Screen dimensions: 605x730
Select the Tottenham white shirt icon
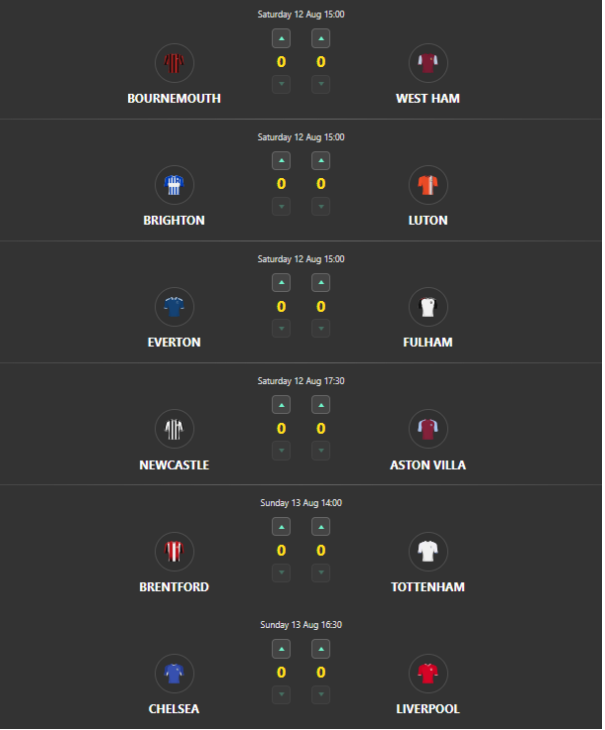tap(428, 551)
